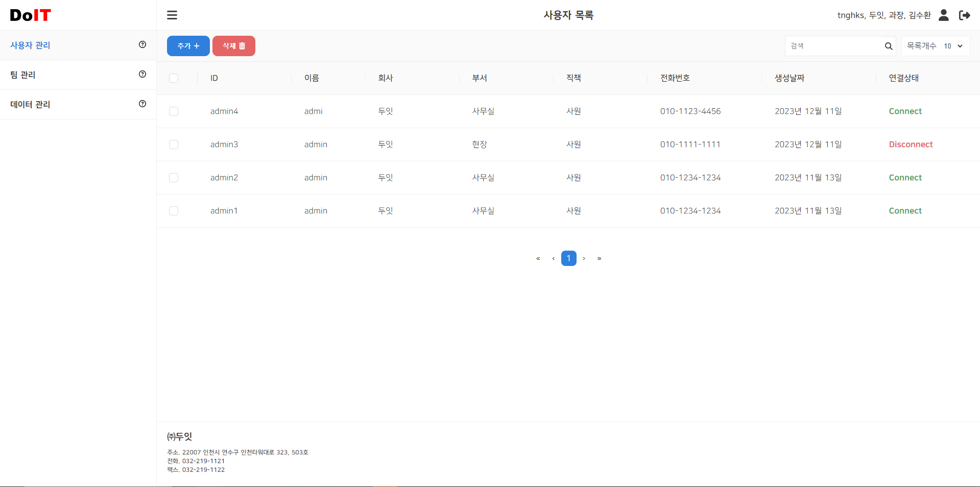Click the 이름 column header
The image size is (980, 487).
pos(312,78)
